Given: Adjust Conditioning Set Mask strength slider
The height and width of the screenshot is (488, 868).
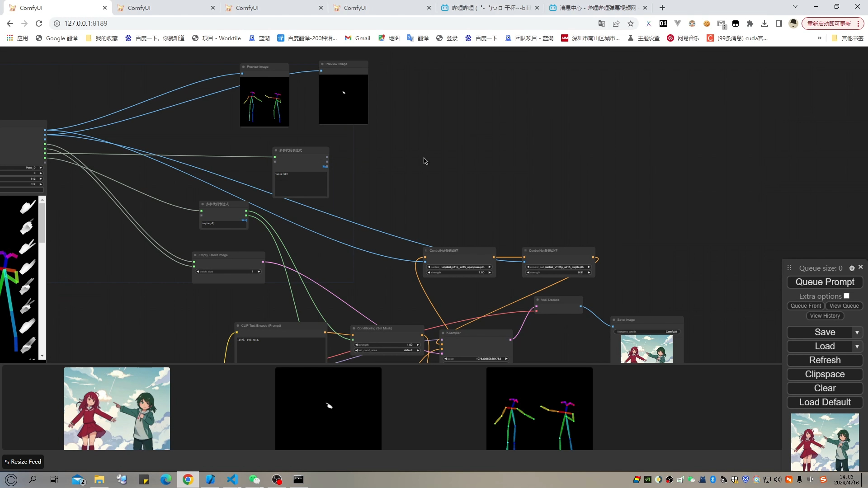Looking at the screenshot, I should tap(387, 345).
